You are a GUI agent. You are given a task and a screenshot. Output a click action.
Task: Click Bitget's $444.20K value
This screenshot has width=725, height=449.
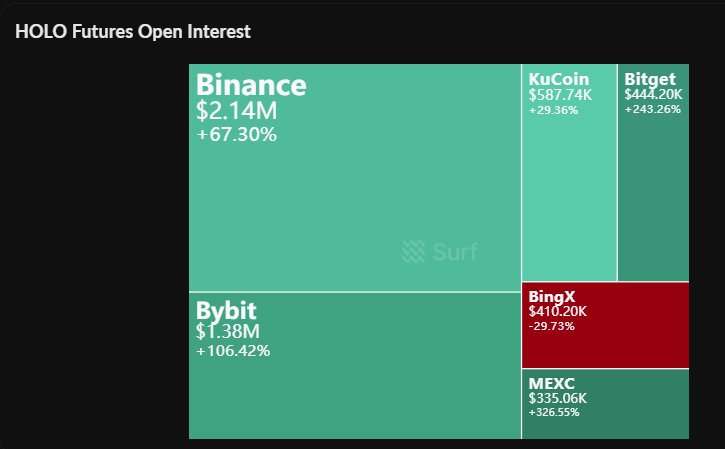point(654,95)
